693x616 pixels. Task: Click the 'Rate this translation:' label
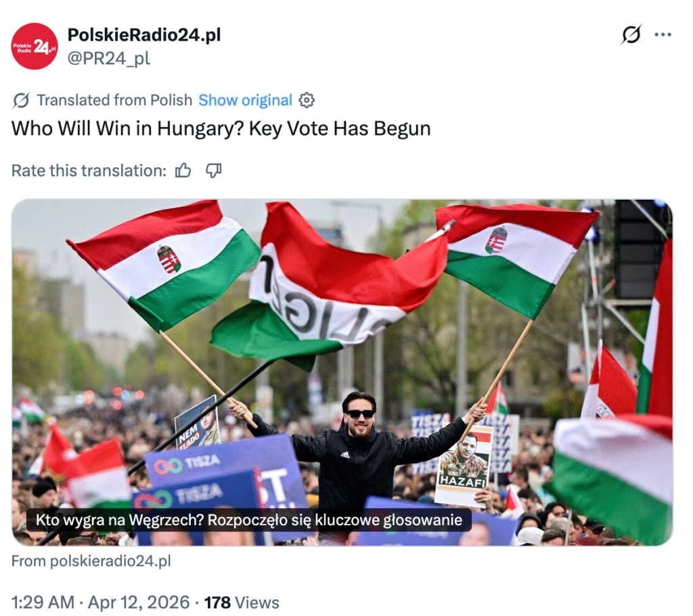(89, 171)
